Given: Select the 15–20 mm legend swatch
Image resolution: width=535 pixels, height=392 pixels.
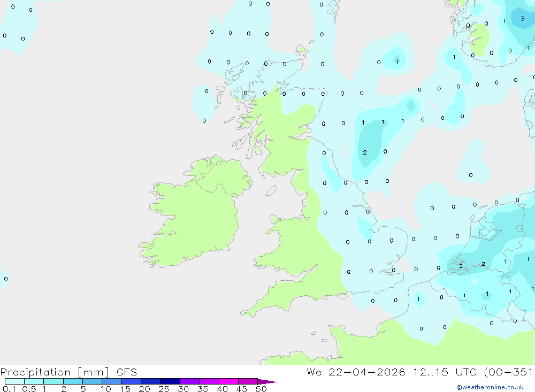Looking at the screenshot, I should [132, 381].
